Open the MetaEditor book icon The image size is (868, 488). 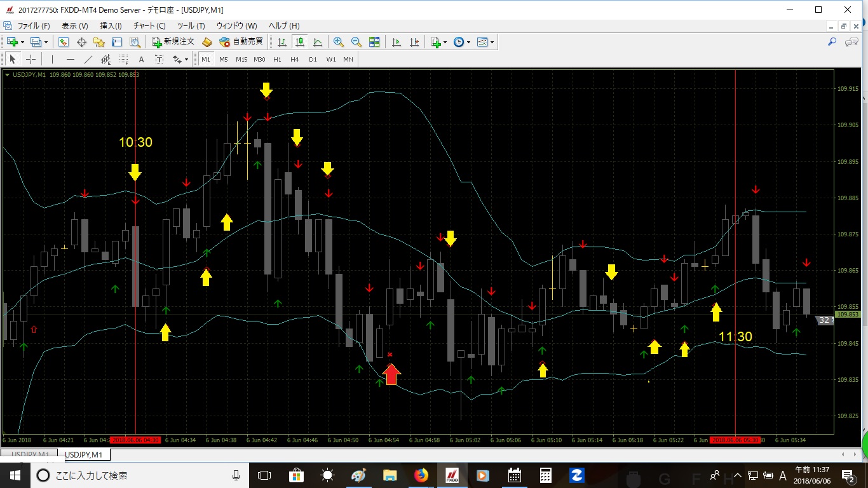(207, 42)
